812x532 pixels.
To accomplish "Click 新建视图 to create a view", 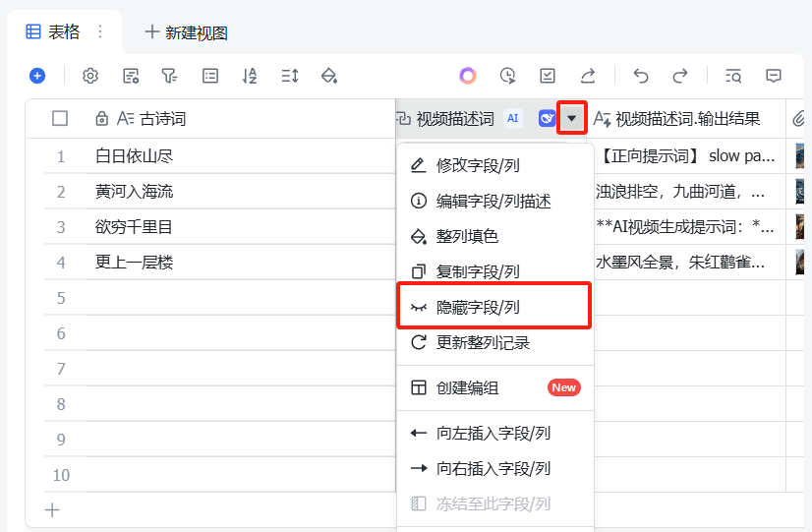I will pos(187,32).
